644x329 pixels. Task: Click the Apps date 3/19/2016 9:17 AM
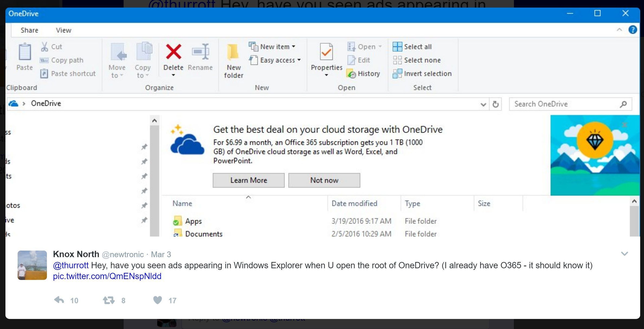tap(361, 221)
